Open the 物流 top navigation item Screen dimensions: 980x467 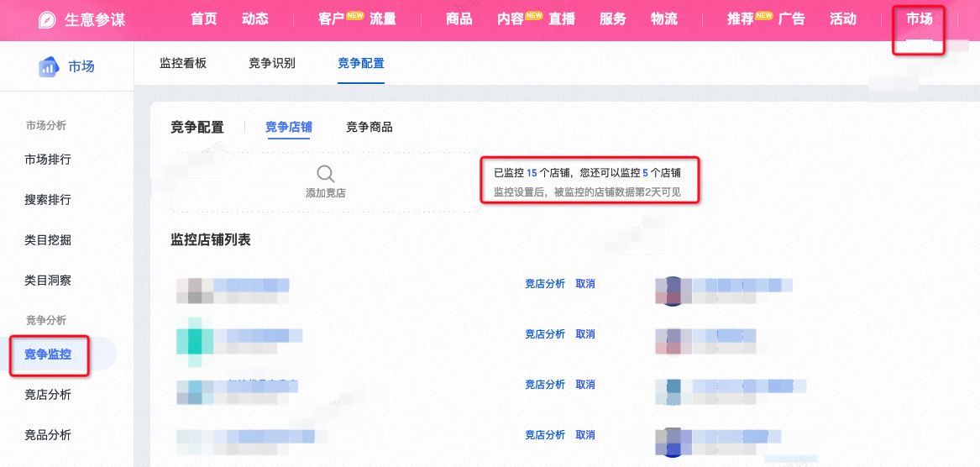[663, 18]
